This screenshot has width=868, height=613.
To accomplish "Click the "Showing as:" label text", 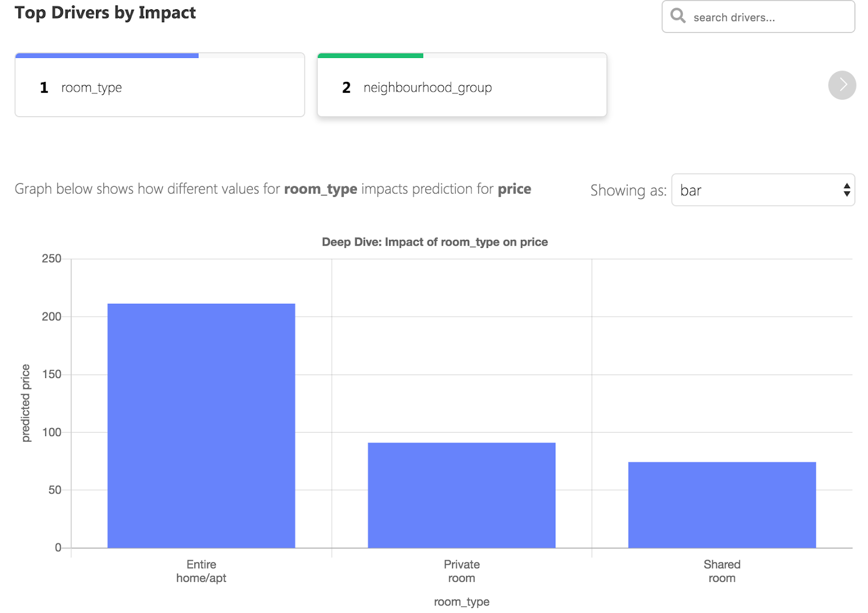I will point(628,190).
